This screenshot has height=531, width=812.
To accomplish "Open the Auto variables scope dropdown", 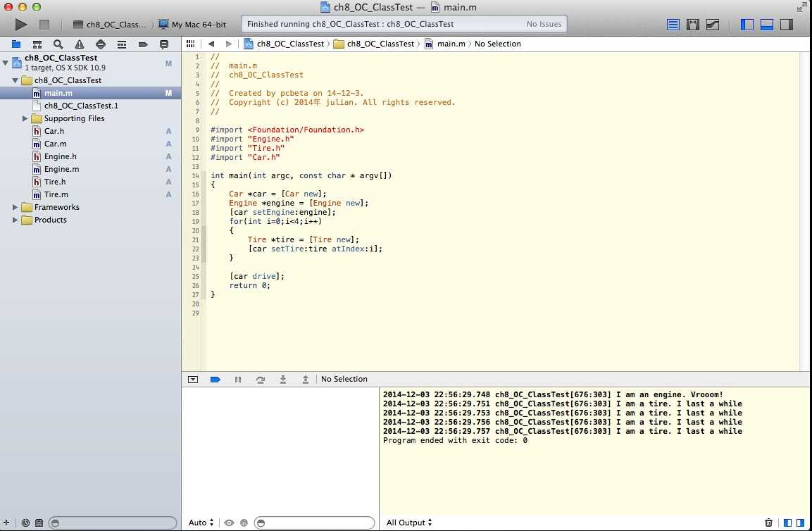I will [x=201, y=523].
